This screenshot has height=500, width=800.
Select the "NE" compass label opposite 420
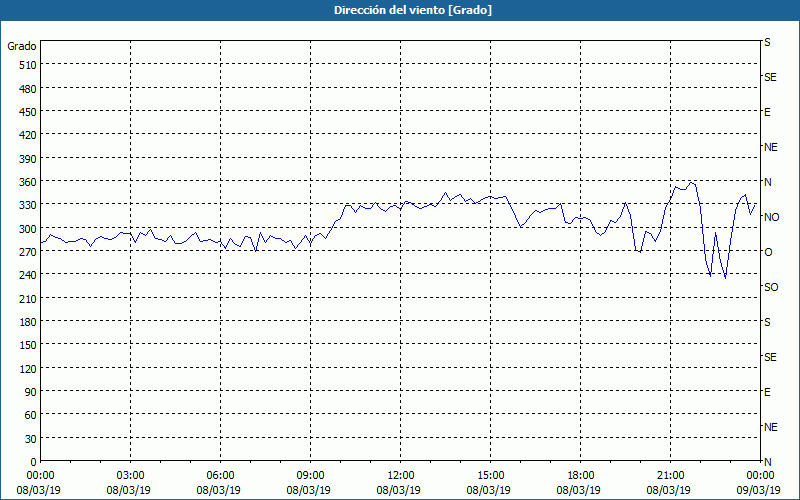(770, 147)
